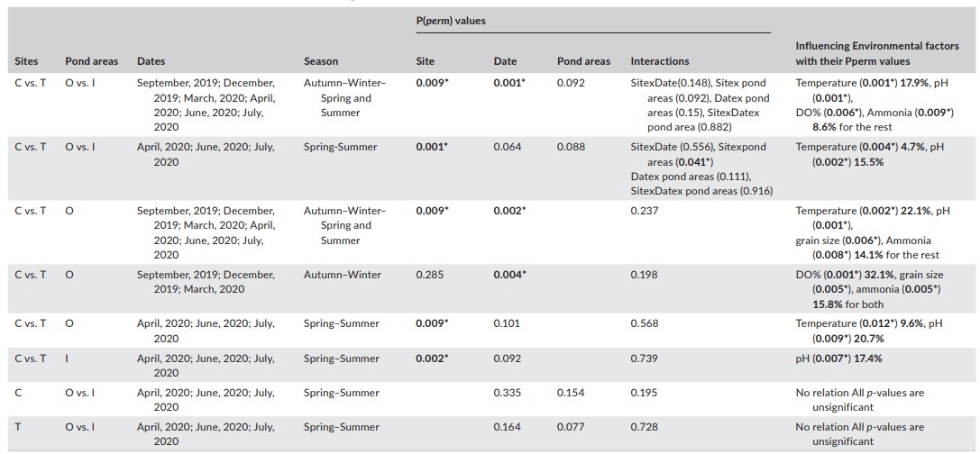The image size is (980, 454).
Task: Click the 0.728 Interactions value
Action: tap(643, 427)
